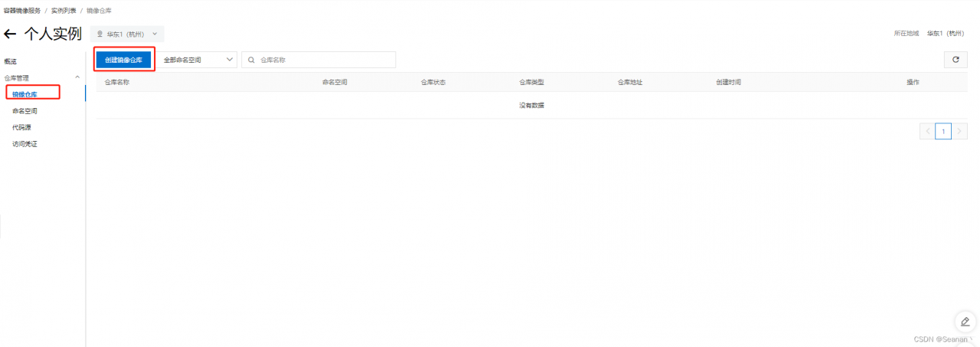
Task: Select 镜像仓库 in the sidebar
Action: point(25,94)
